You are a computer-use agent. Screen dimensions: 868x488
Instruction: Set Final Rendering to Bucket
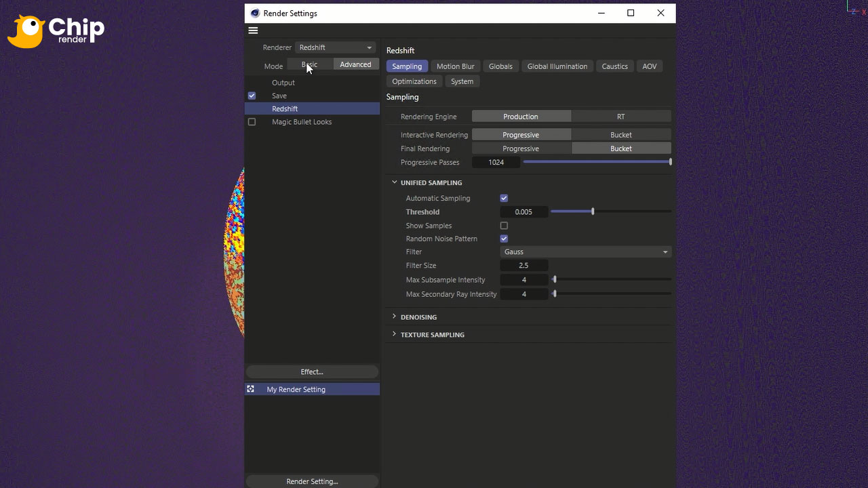621,148
